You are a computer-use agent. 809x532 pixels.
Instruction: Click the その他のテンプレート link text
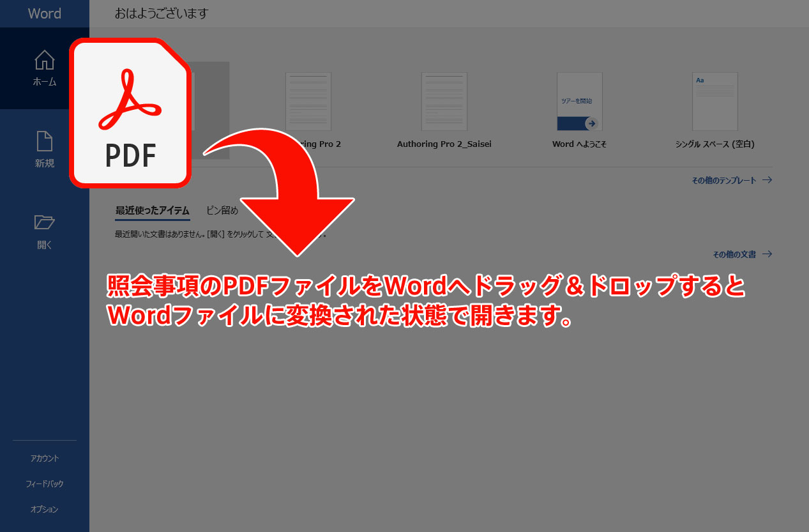723,180
